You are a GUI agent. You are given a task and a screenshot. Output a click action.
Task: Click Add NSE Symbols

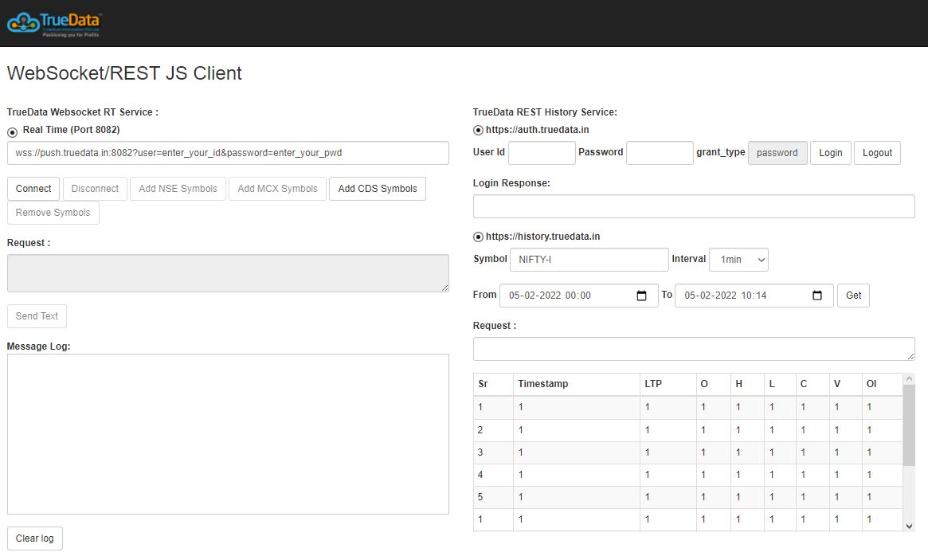tap(178, 189)
